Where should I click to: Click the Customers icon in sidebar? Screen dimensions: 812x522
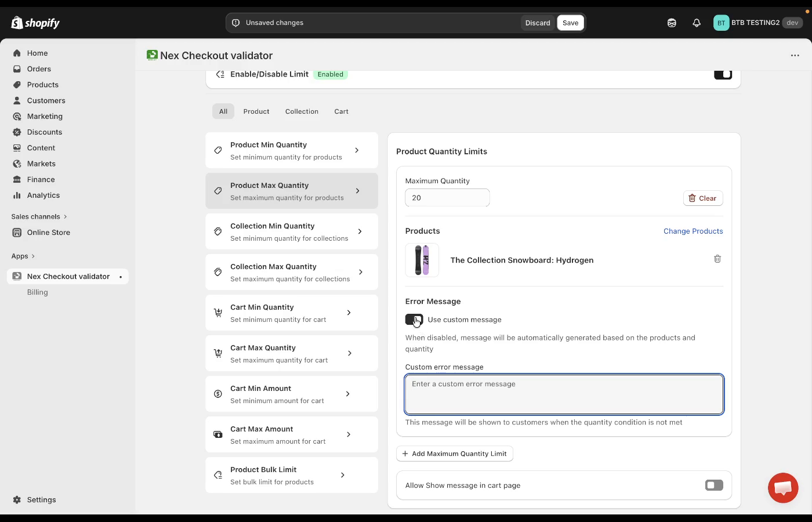point(17,100)
